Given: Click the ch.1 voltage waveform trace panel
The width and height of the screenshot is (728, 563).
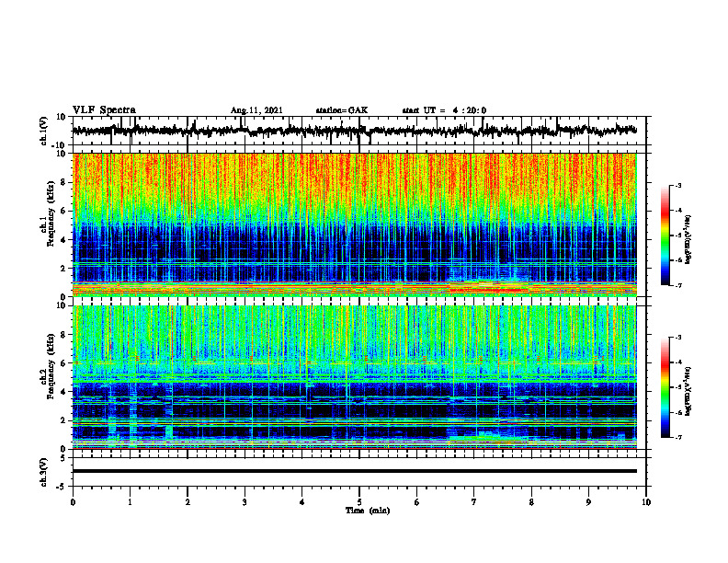Looking at the screenshot, I should point(358,131).
